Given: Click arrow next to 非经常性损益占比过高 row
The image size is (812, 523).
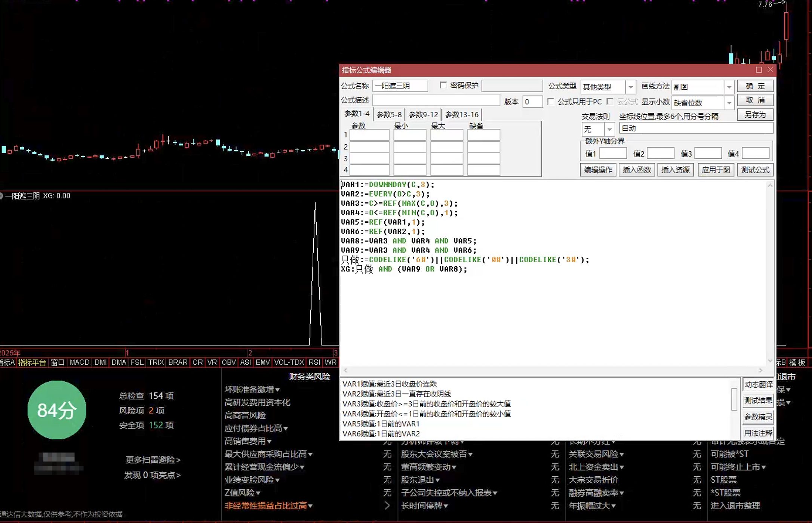Looking at the screenshot, I should (387, 506).
